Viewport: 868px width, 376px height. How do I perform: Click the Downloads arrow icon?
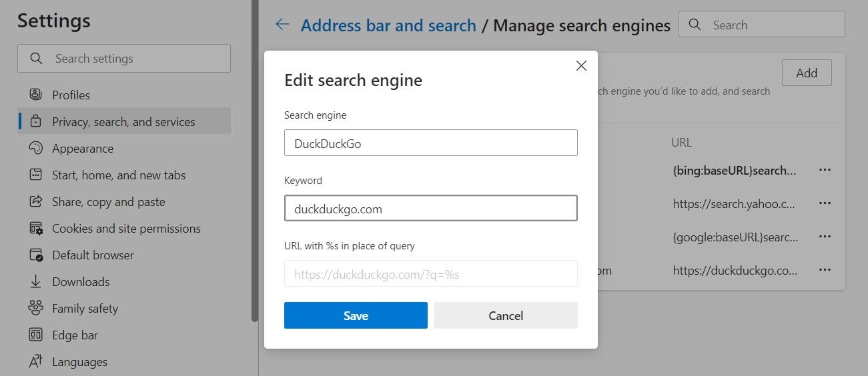[x=36, y=281]
